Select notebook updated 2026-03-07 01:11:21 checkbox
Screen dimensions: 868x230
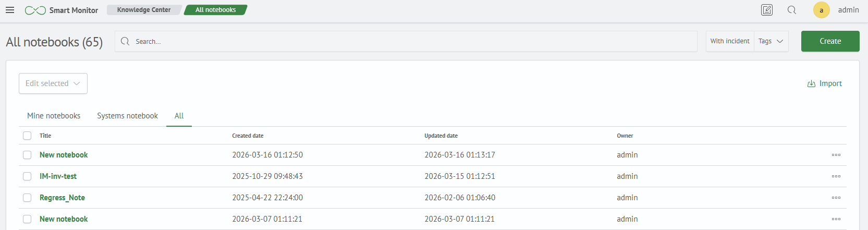[27, 219]
